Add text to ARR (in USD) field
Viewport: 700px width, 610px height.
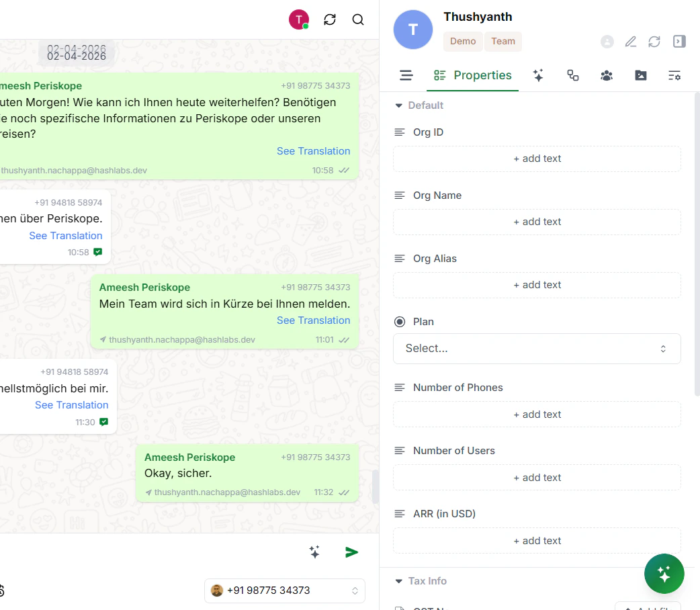pos(537,541)
